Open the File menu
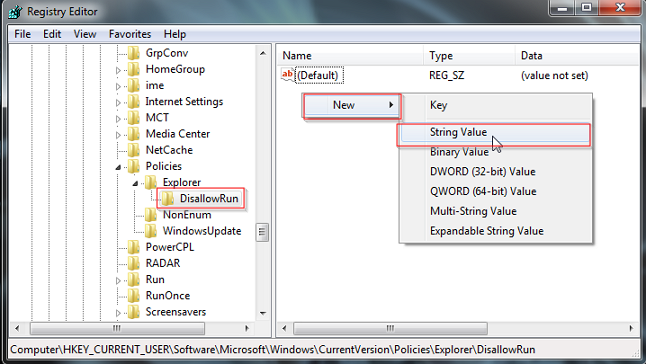Viewport: 646px width, 364px height. click(22, 34)
